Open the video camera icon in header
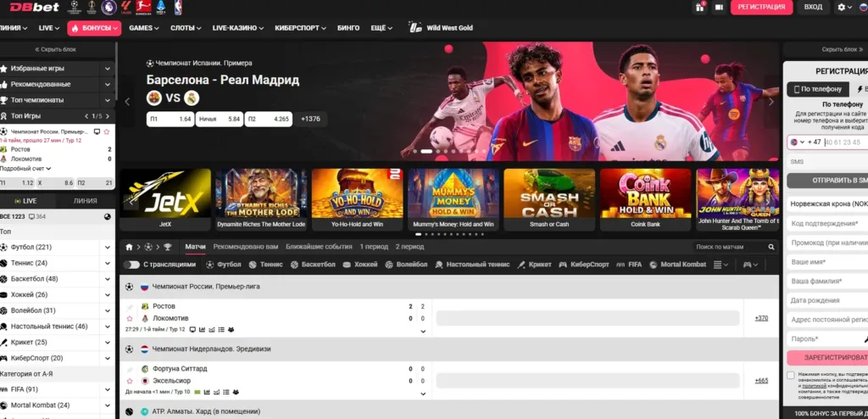868x419 pixels. [x=719, y=7]
